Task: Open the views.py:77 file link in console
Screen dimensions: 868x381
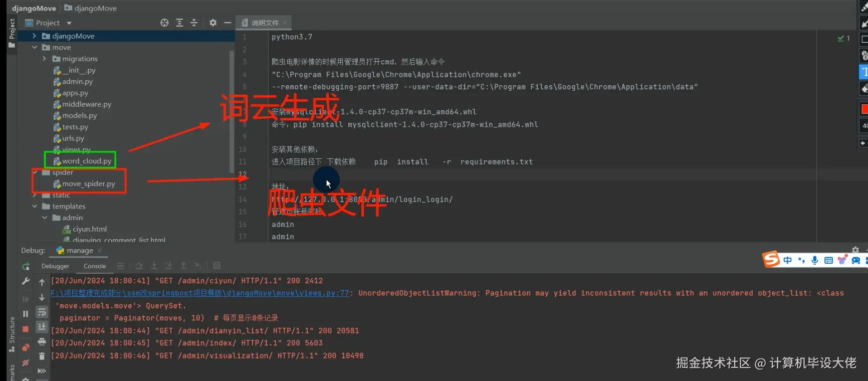Action: pos(199,293)
